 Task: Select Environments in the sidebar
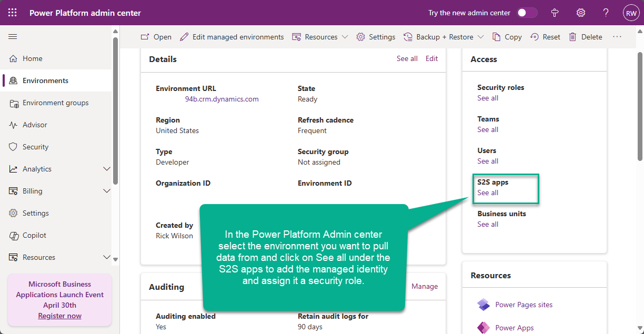[56, 80]
